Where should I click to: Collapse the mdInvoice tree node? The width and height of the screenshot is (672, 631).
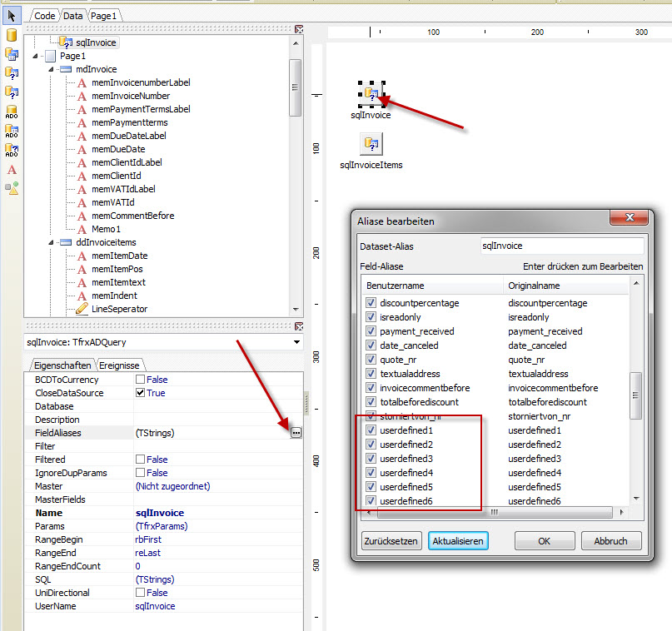point(52,70)
